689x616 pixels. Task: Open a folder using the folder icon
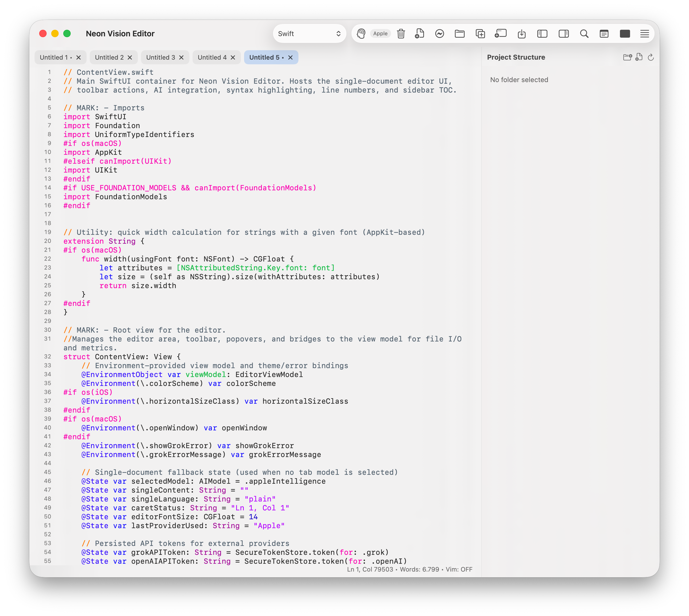pyautogui.click(x=459, y=33)
